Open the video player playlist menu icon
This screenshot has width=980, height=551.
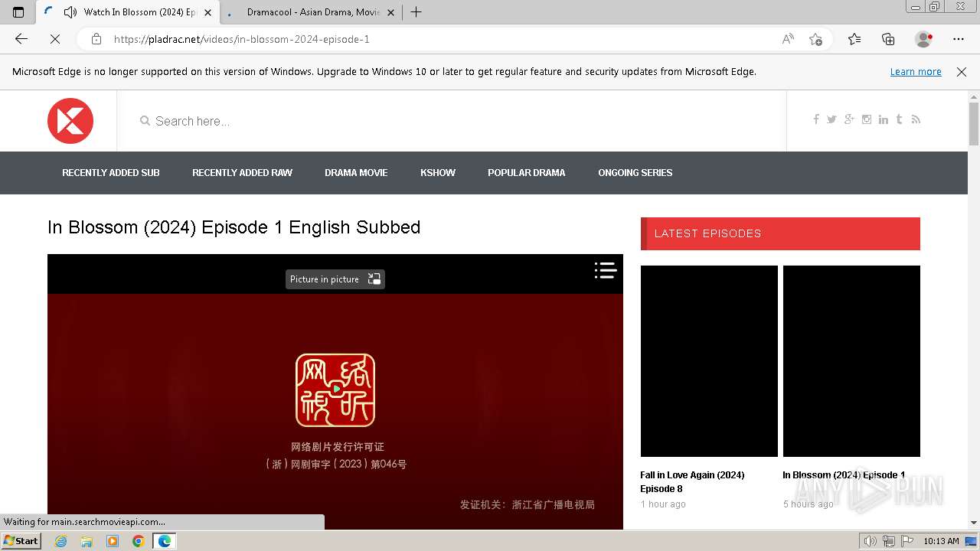coord(606,270)
